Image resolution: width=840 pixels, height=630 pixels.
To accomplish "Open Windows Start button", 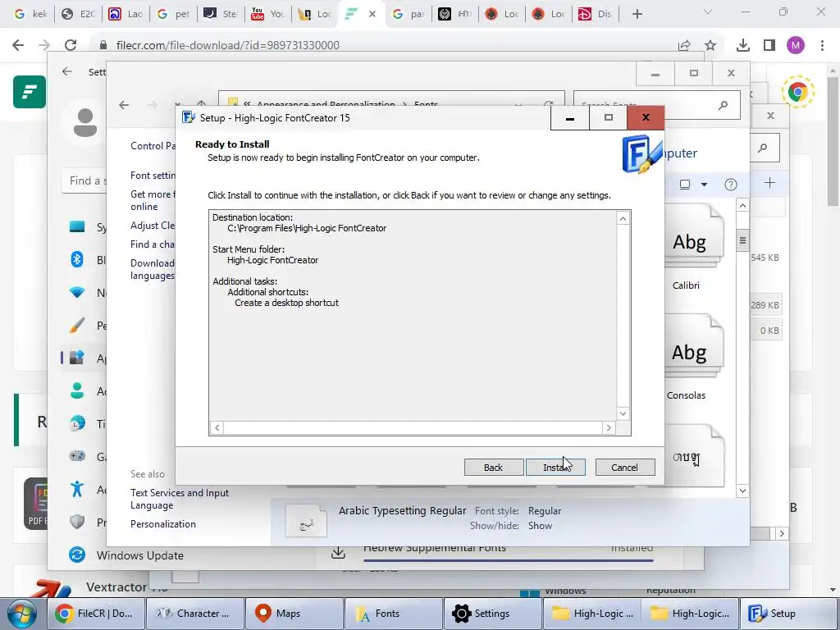I will pos(21,614).
